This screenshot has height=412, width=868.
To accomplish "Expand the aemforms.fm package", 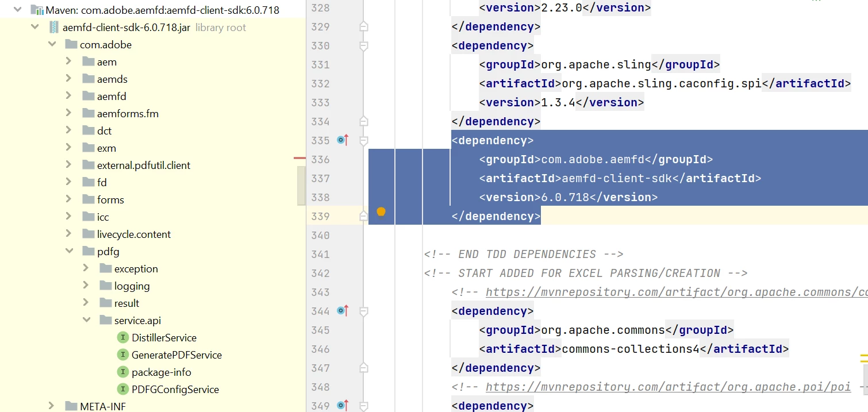I will 68,113.
